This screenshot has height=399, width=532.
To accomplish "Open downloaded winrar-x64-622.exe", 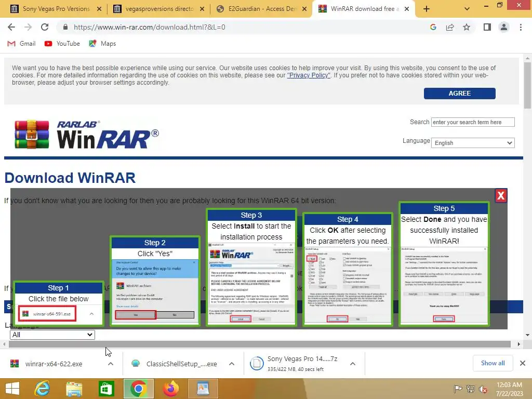I will coord(54,364).
